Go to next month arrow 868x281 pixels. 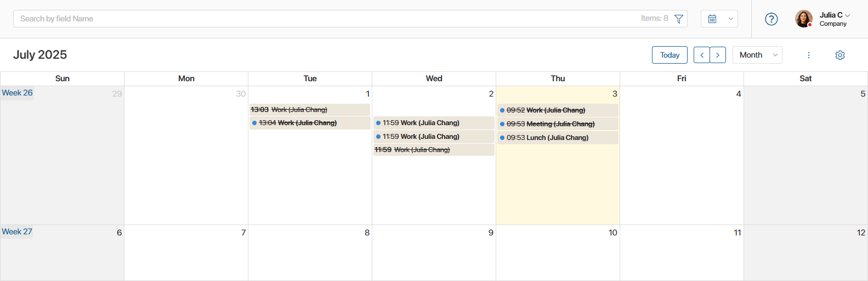click(718, 55)
